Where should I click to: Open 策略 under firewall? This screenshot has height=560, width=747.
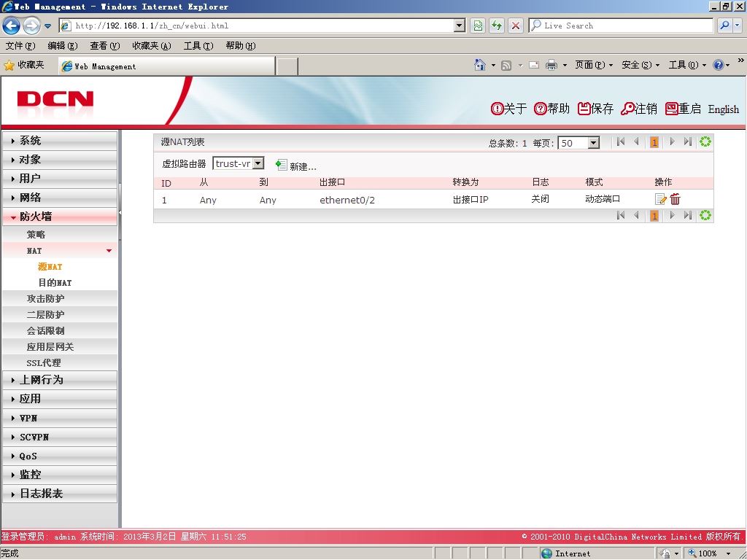60,234
